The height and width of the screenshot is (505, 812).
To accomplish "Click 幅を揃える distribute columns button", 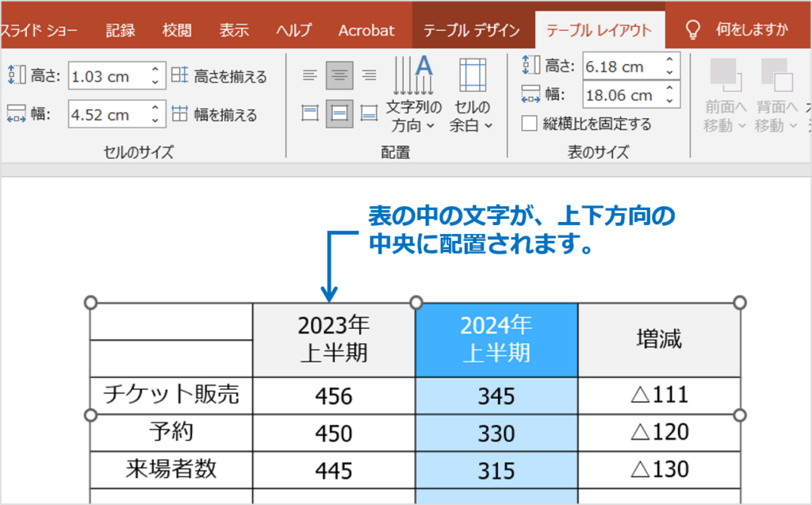I will point(214,114).
